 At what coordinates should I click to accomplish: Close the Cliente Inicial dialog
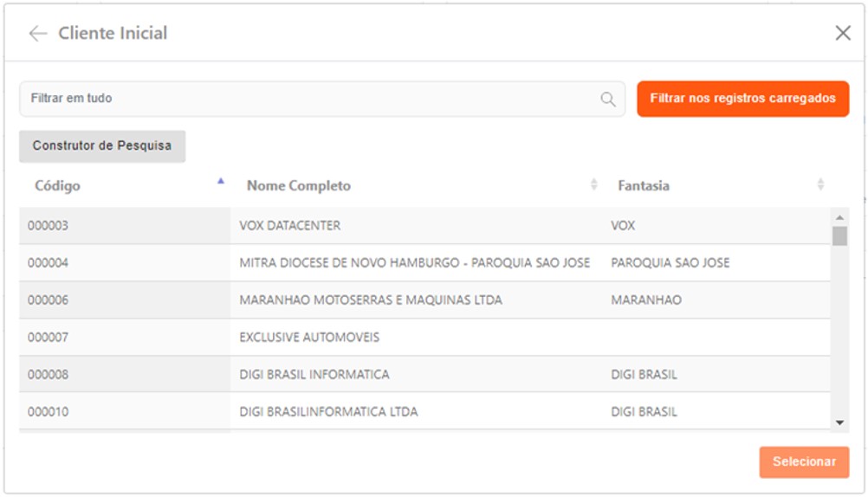843,34
